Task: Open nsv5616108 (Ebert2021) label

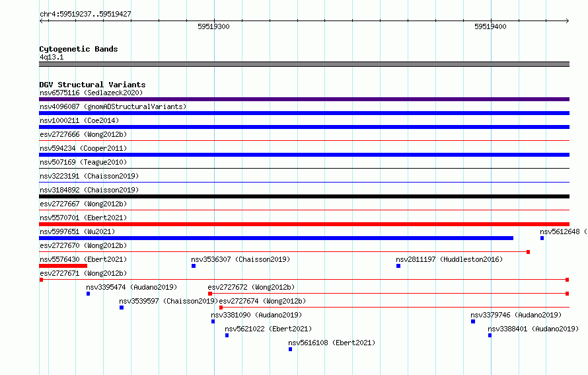Action: [332, 343]
